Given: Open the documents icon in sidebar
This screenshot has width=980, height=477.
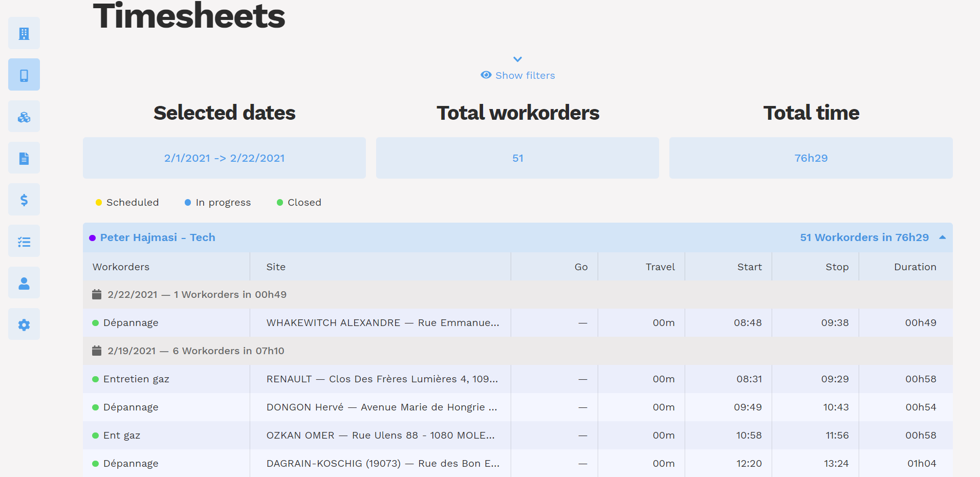Looking at the screenshot, I should click(x=24, y=158).
